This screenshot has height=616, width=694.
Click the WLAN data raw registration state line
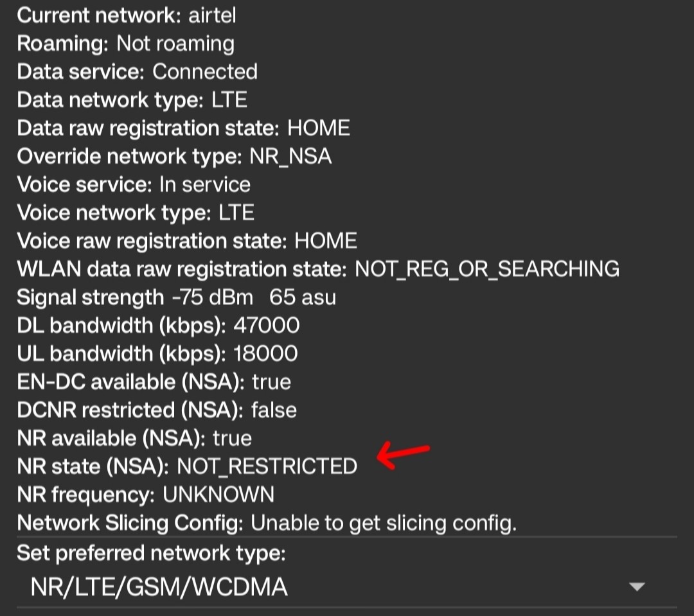pyautogui.click(x=318, y=268)
